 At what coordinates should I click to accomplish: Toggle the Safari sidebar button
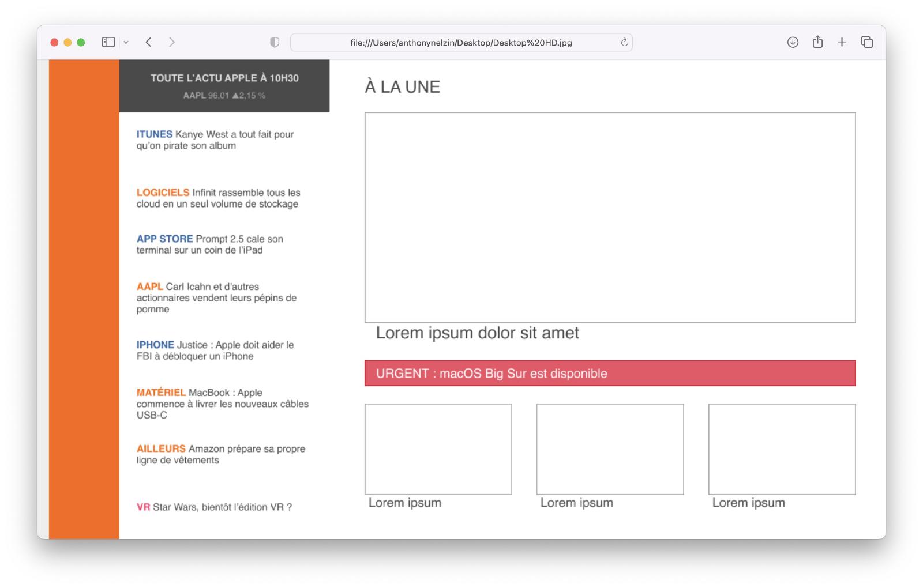coord(108,42)
